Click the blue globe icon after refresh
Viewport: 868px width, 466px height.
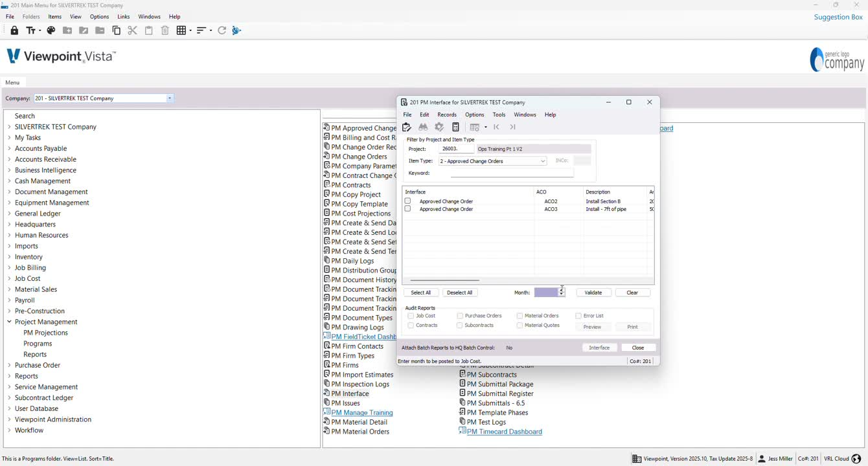[236, 30]
